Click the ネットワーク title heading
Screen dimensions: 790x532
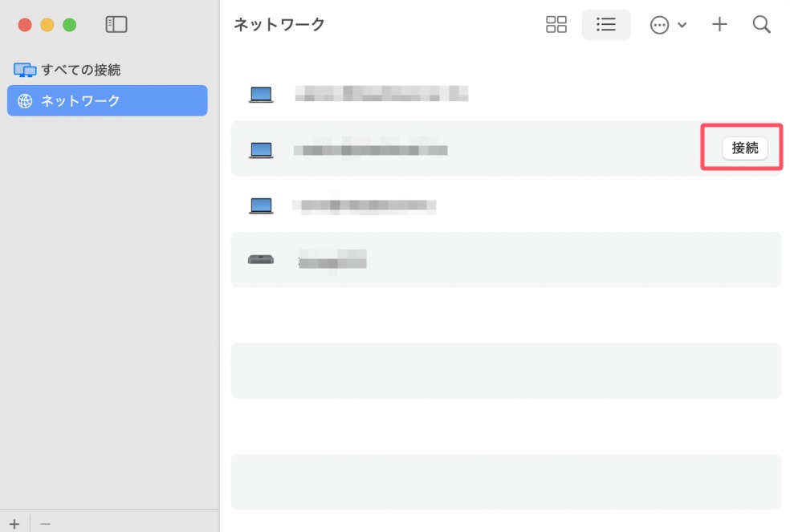point(278,24)
